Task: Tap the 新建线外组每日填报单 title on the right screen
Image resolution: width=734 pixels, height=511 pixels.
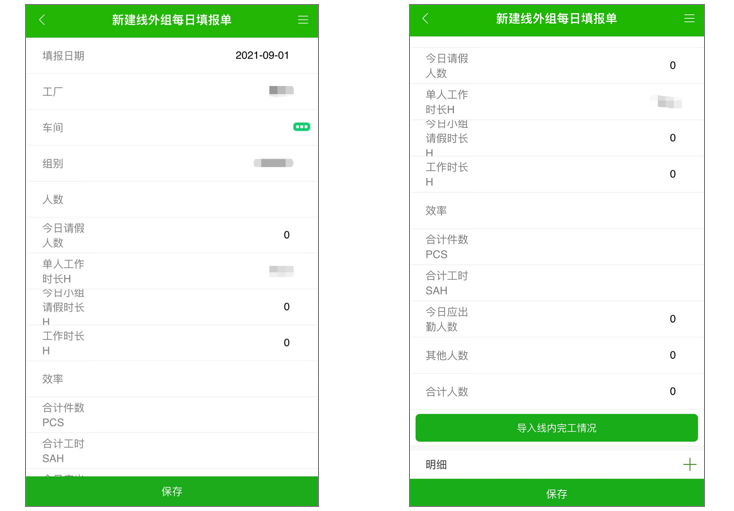Action: click(x=557, y=18)
